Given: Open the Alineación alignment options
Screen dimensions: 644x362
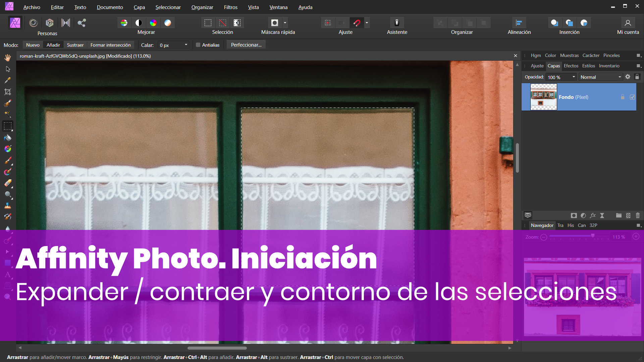Looking at the screenshot, I should pos(519,23).
